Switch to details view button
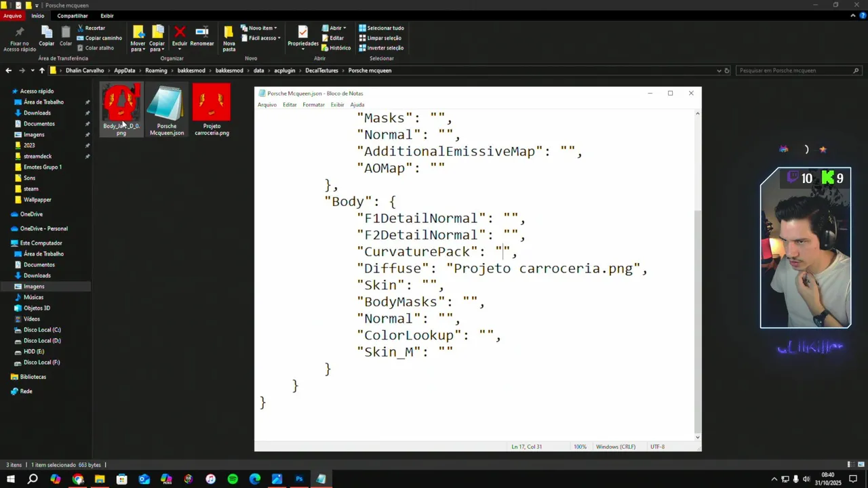This screenshot has height=488, width=868. pos(850,465)
